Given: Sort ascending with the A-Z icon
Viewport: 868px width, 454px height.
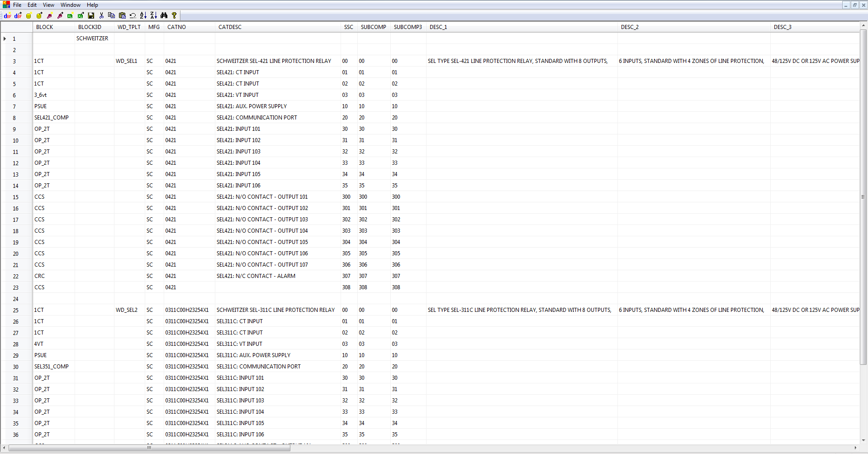Looking at the screenshot, I should 143,15.
